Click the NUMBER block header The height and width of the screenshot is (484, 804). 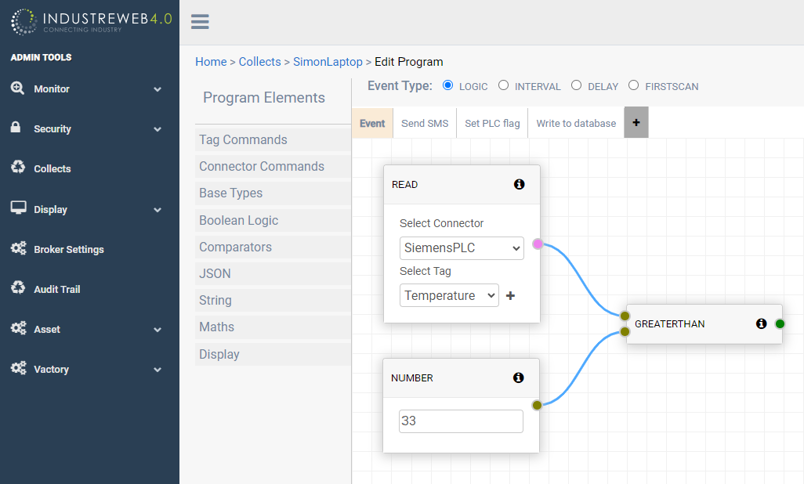coord(461,378)
